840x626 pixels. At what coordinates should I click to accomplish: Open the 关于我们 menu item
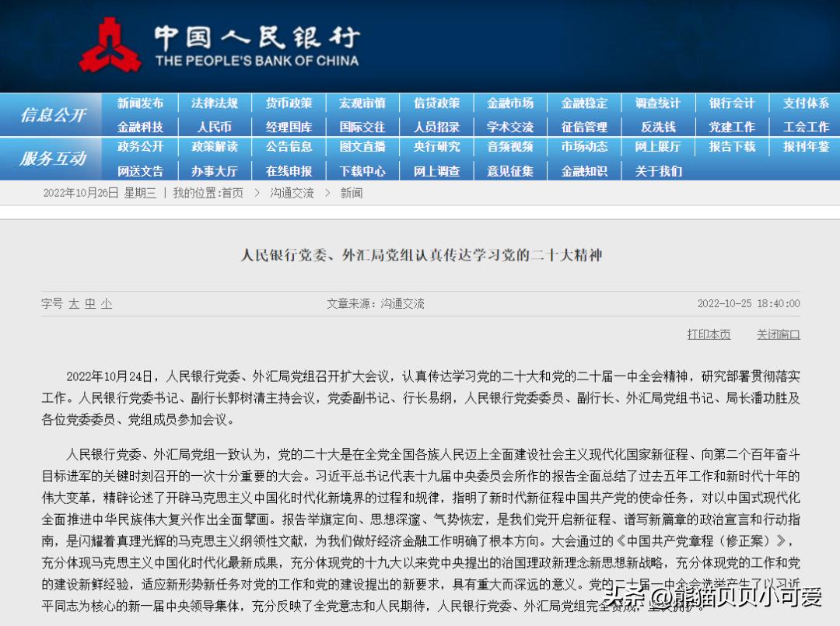(x=658, y=170)
